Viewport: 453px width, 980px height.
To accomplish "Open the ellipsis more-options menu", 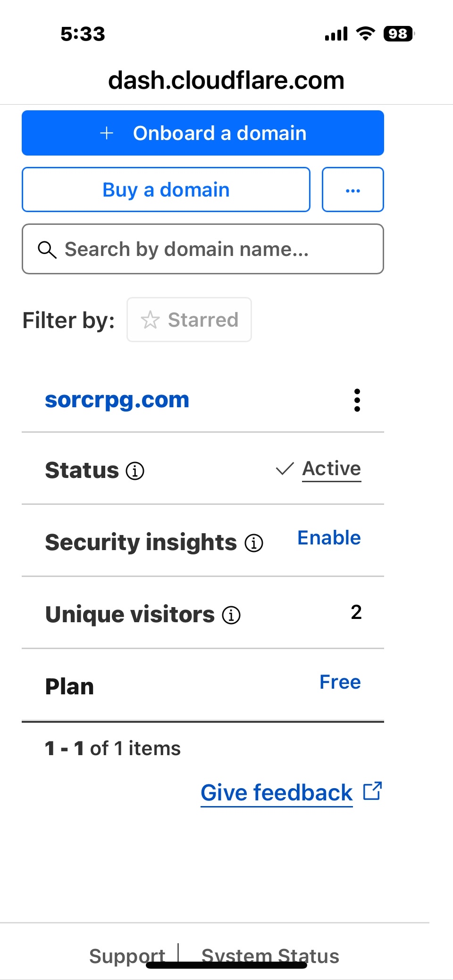I will pos(352,189).
